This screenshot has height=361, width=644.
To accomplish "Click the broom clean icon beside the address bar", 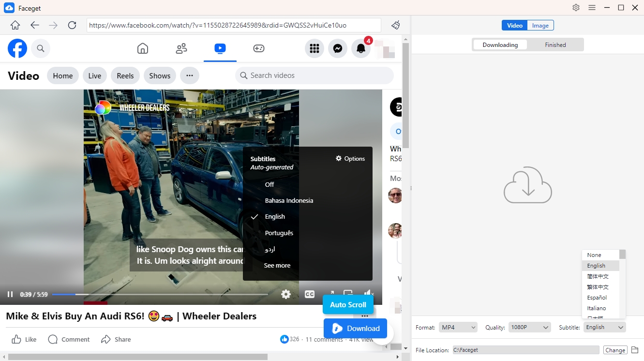I will [396, 25].
